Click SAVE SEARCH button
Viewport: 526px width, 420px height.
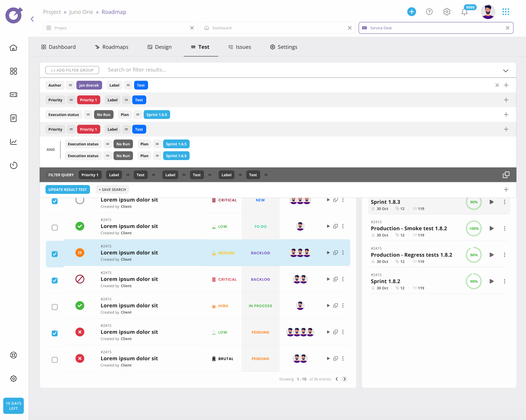[112, 190]
